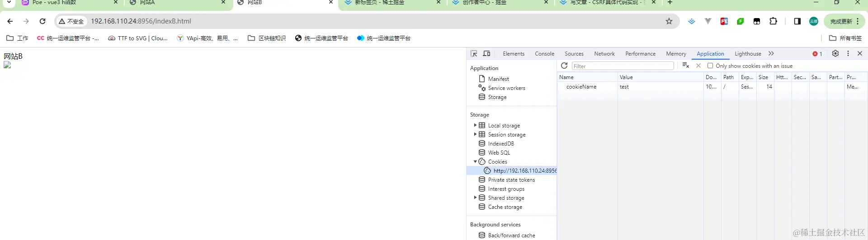Bookmark this page with the star icon

(669, 21)
